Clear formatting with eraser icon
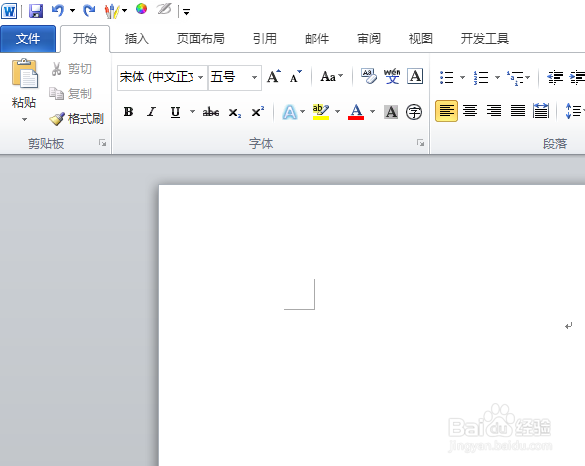This screenshot has height=466, width=585. [x=369, y=76]
